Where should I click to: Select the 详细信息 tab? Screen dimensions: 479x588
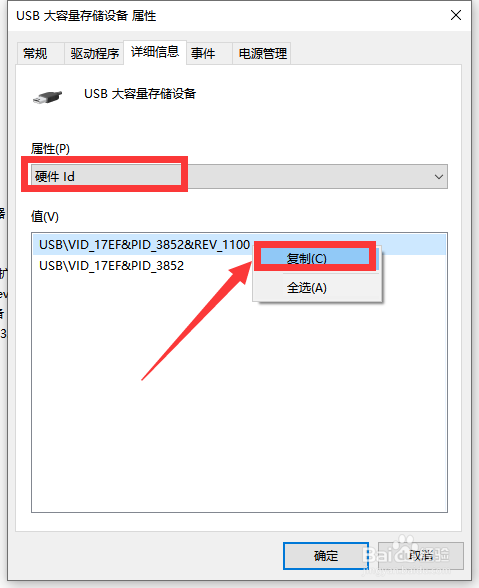click(155, 52)
